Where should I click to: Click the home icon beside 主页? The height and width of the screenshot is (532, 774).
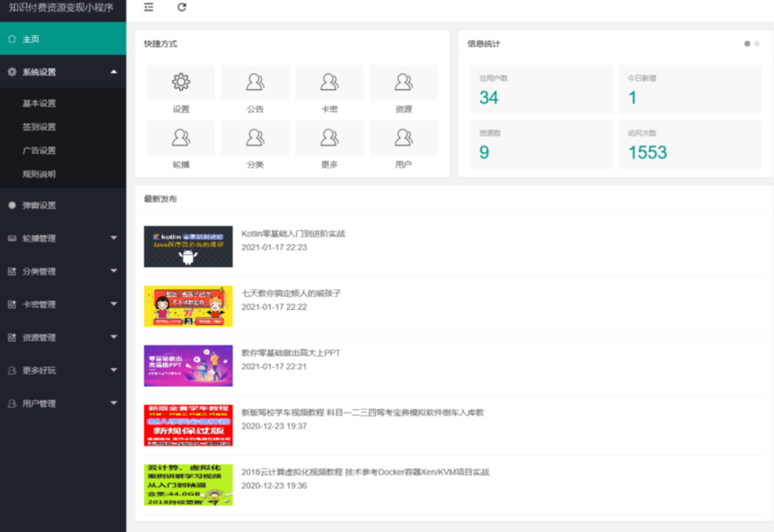pos(12,39)
